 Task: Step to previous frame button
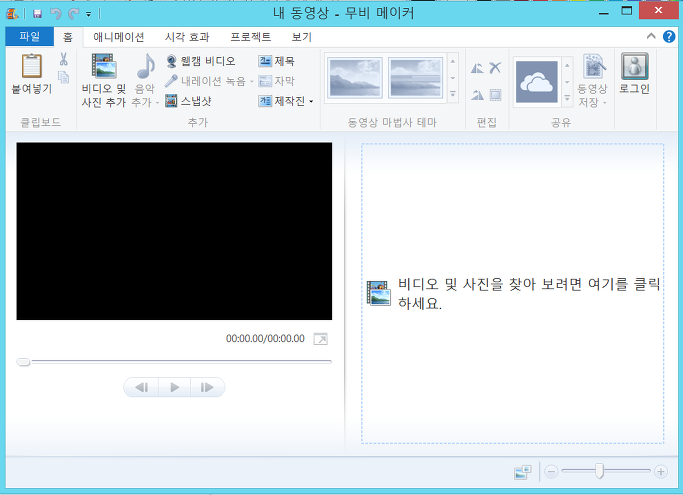(142, 387)
